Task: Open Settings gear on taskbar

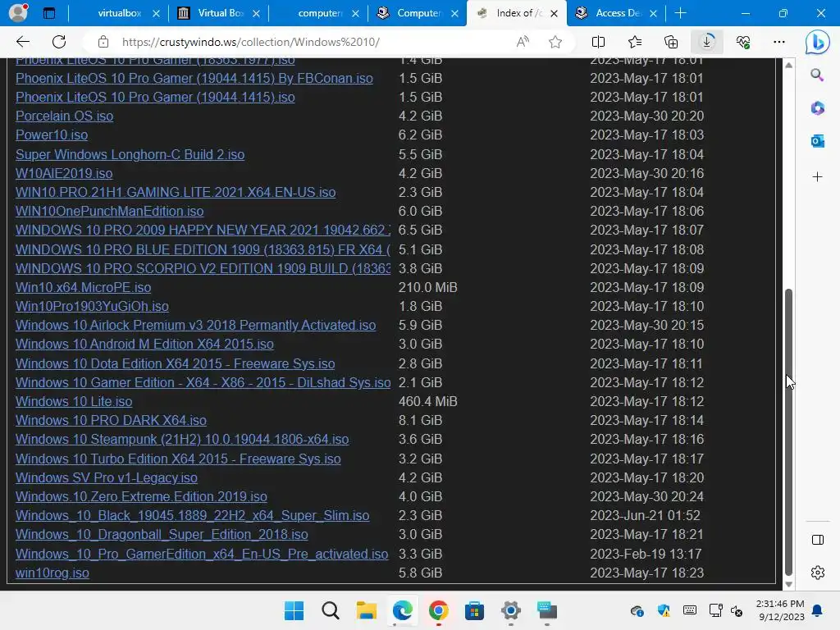Action: pos(510,610)
